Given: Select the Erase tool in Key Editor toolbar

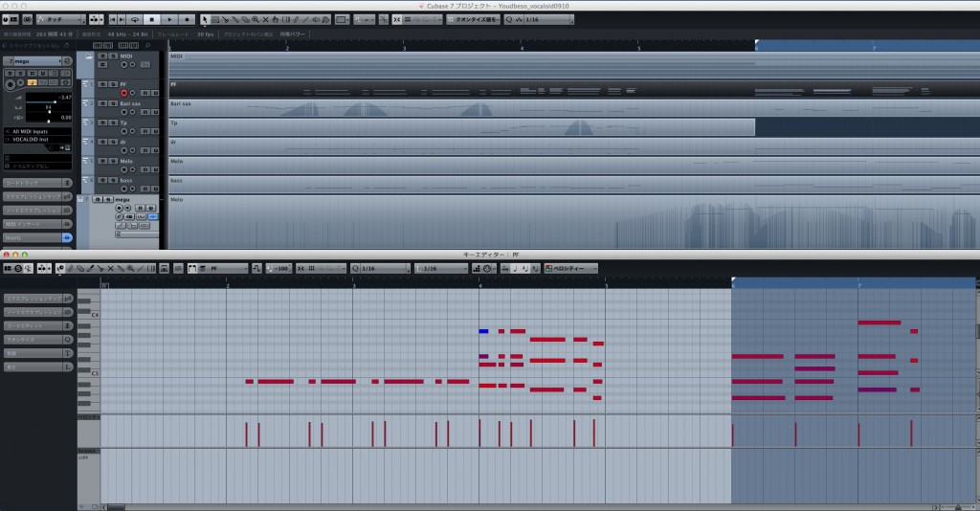Looking at the screenshot, I should (80, 268).
